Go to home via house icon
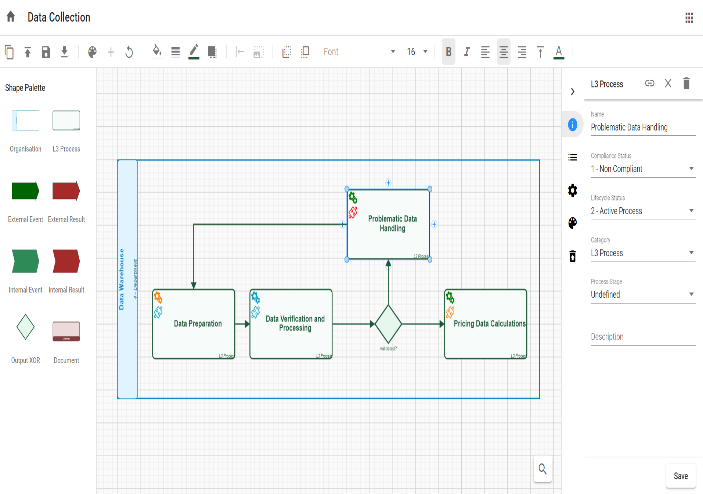Image resolution: width=703 pixels, height=494 pixels. point(11,17)
